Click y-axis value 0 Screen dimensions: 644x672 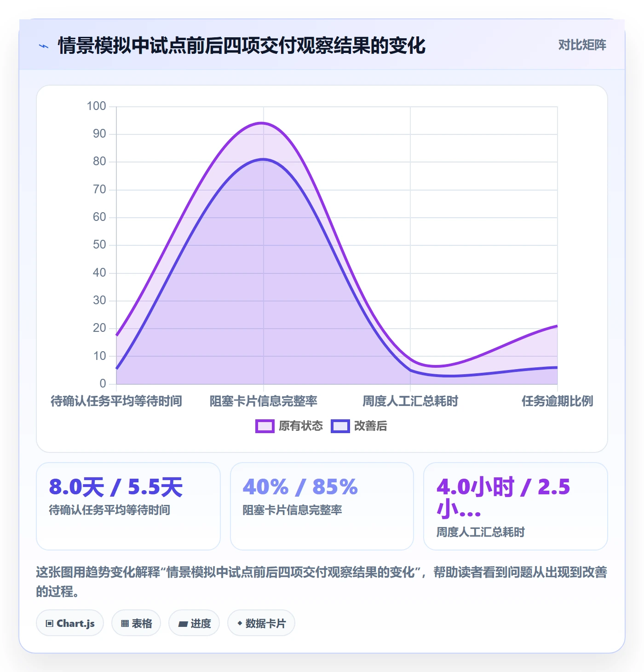(103, 383)
